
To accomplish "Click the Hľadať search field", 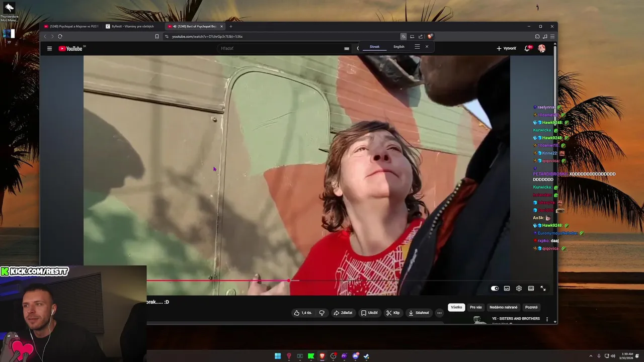I will [279, 48].
